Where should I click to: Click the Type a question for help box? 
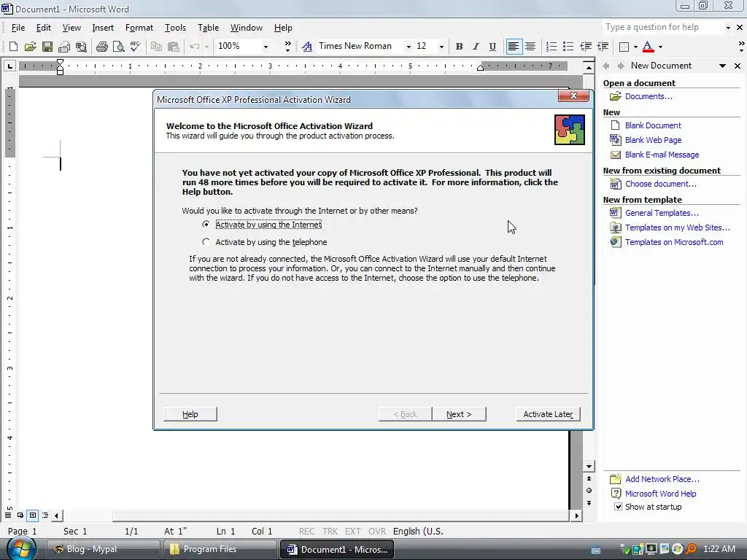[x=663, y=27]
